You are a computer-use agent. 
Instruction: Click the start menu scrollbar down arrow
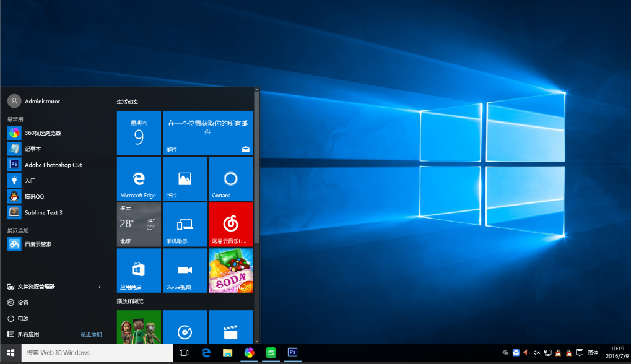point(256,340)
